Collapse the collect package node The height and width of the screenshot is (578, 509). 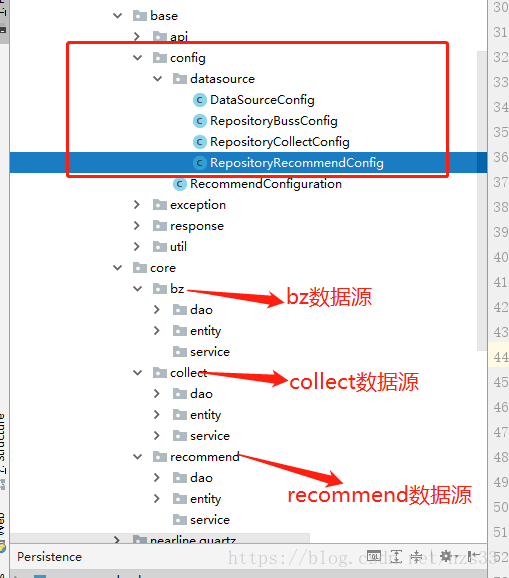click(137, 373)
